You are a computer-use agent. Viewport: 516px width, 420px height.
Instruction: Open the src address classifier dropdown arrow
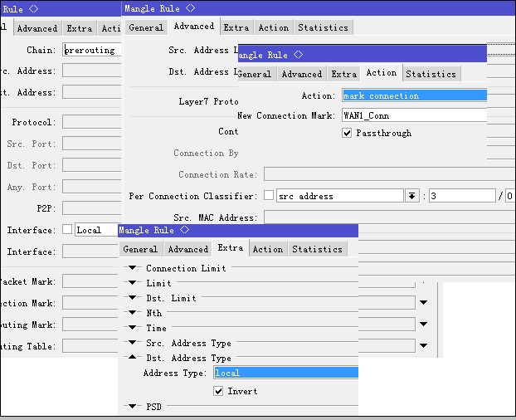click(x=411, y=196)
